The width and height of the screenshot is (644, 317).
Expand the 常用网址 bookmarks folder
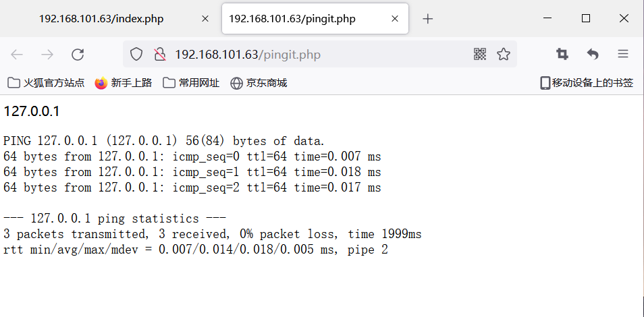tap(191, 83)
